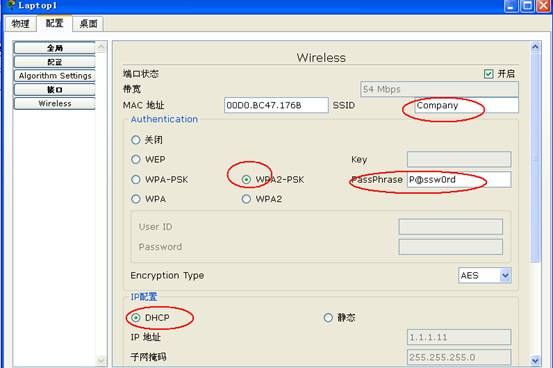Open the 配置 sidebar button under 全局
The image size is (553, 368).
tap(55, 62)
